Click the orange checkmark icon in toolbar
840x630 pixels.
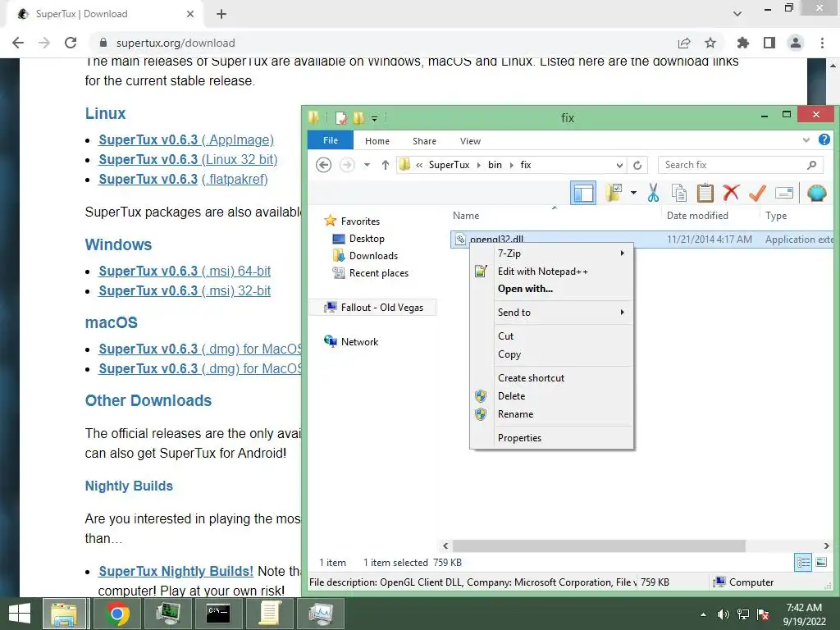757,193
